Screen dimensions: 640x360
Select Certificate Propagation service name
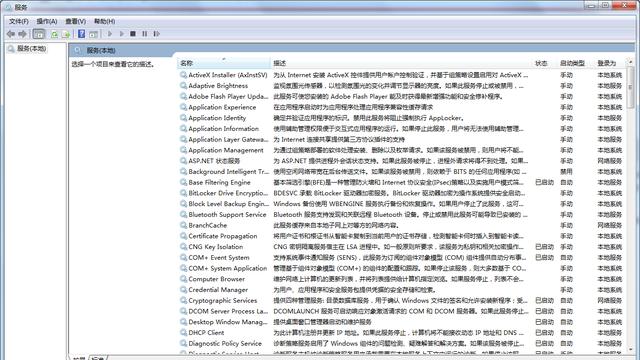(x=223, y=236)
